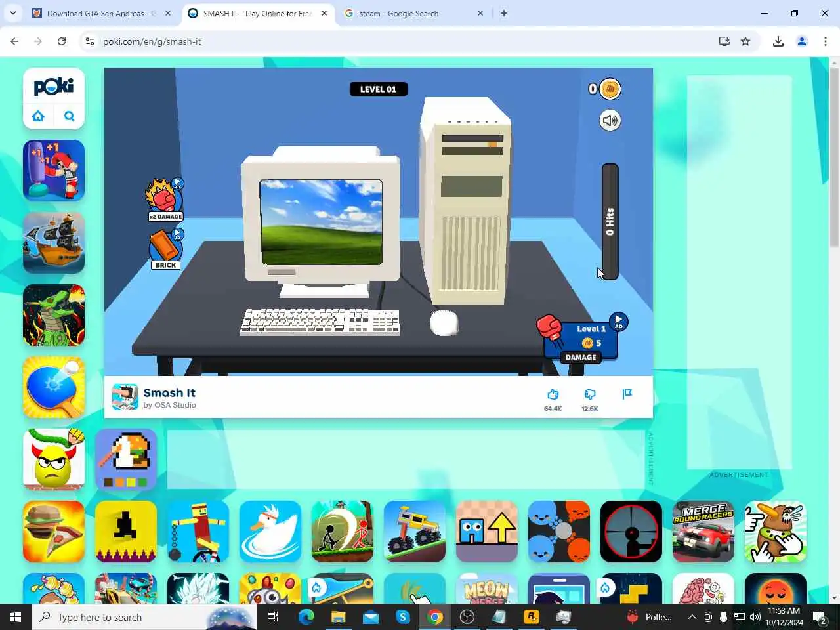The width and height of the screenshot is (840, 630).
Task: Open the punching bag boxer game thumbnail
Action: coord(54,171)
